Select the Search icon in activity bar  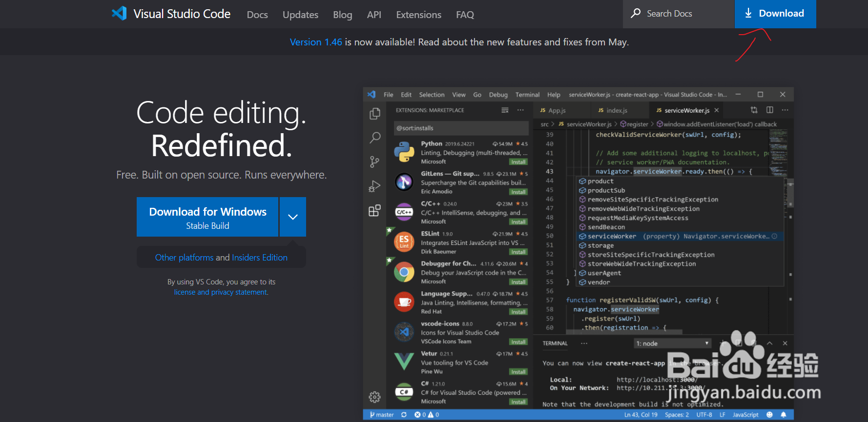(x=375, y=138)
